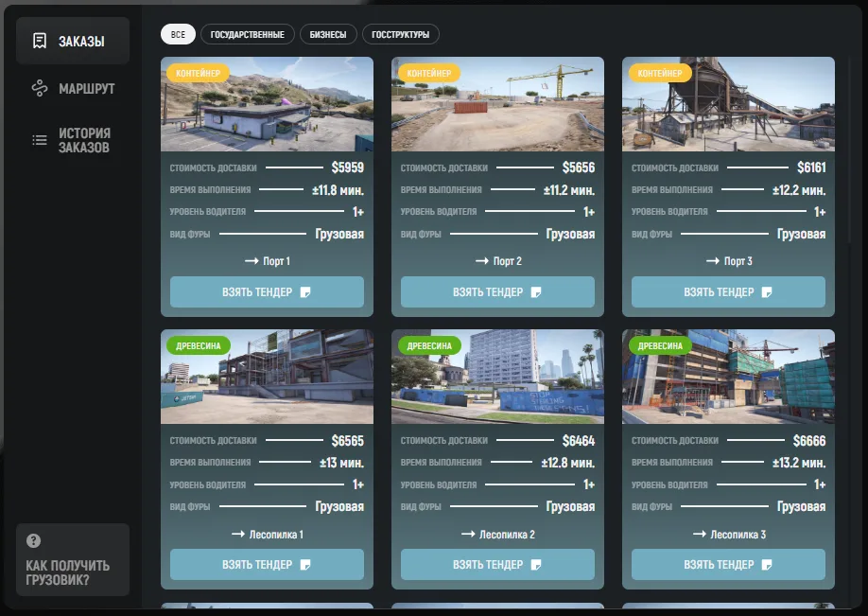868x616 pixels.
Task: Click the arrow icon before Лесопилка 2
Action: (x=468, y=534)
